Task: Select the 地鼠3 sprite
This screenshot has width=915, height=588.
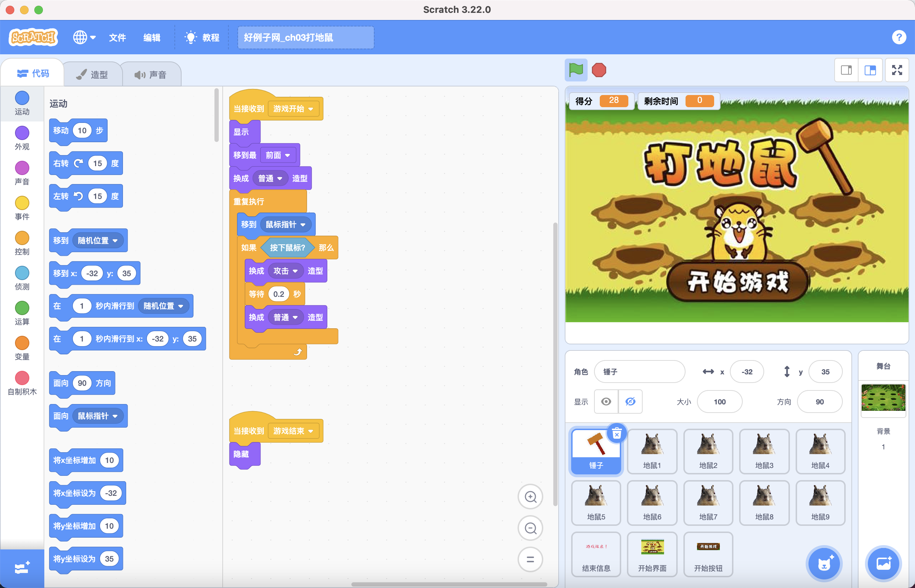Action: pos(764,451)
